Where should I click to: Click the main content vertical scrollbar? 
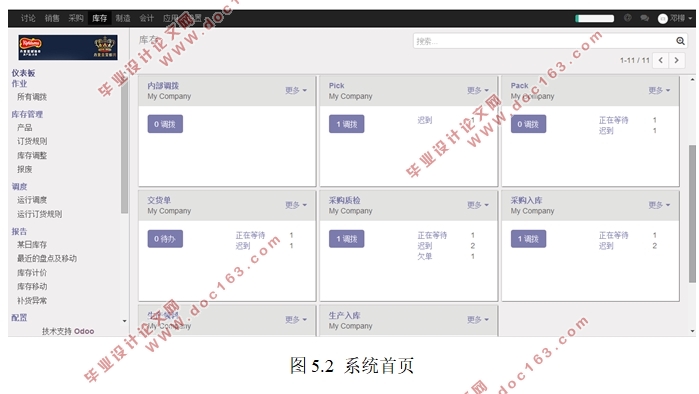[x=692, y=214]
